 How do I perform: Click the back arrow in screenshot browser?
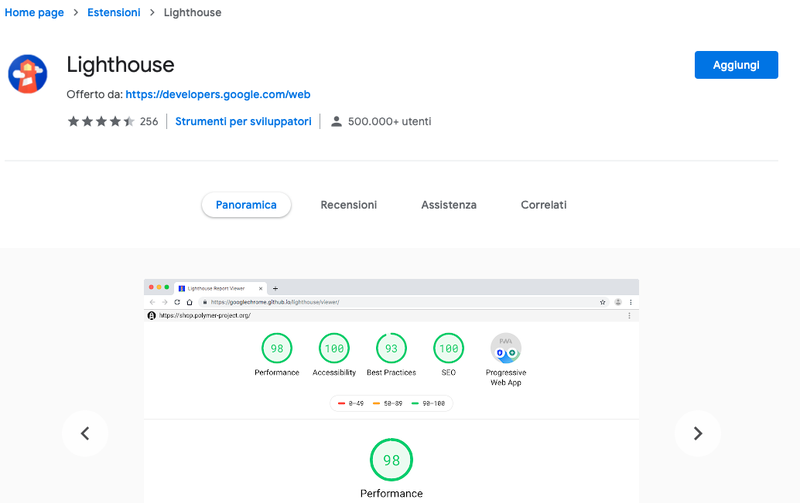(x=152, y=302)
